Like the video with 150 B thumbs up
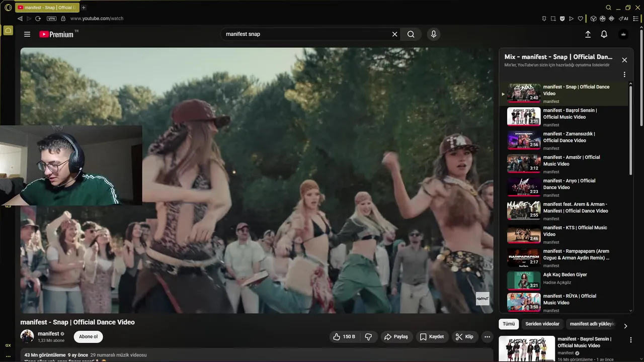The image size is (644, 362). (344, 337)
